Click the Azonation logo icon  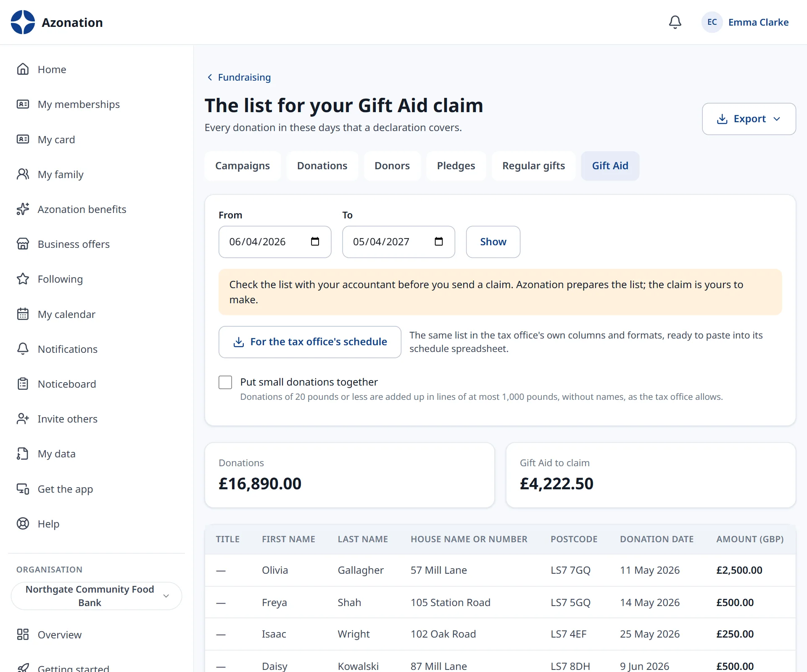pos(23,22)
